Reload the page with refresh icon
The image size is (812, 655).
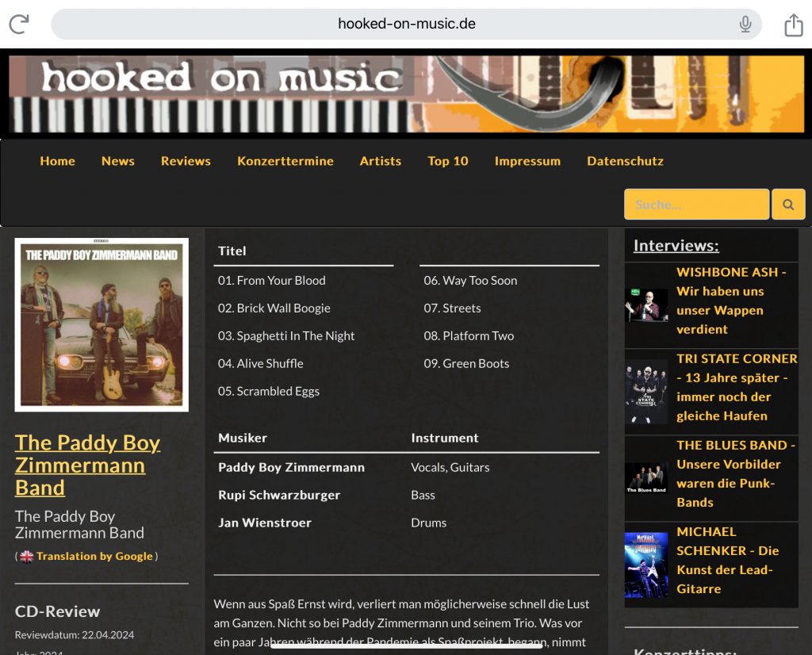click(x=19, y=24)
